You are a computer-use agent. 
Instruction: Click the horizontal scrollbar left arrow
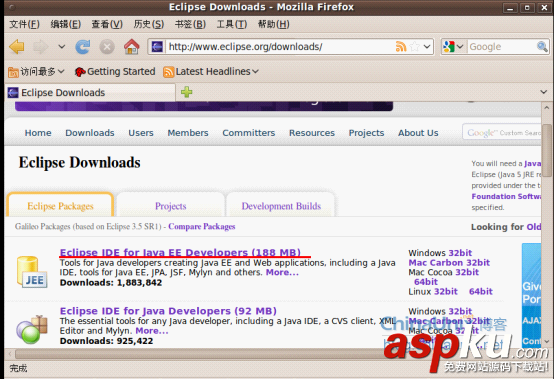click(10, 353)
